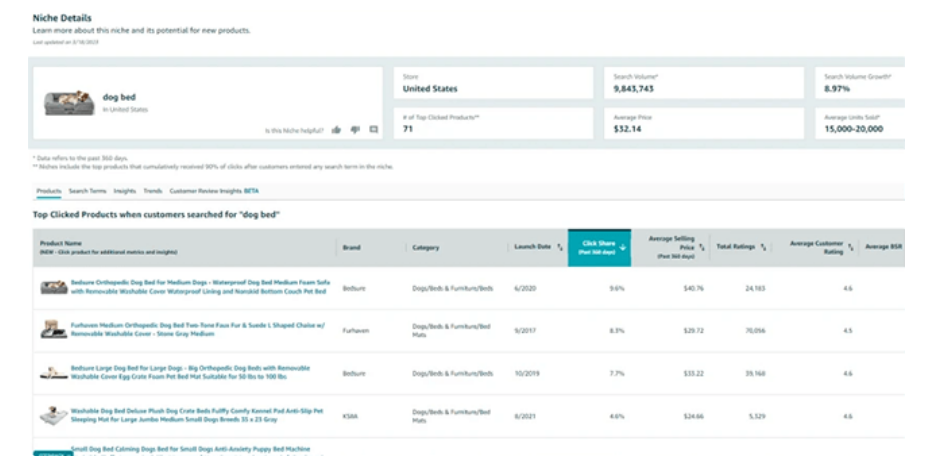Click the 6/2020 launch date cell
The height and width of the screenshot is (475, 948).
tap(525, 288)
